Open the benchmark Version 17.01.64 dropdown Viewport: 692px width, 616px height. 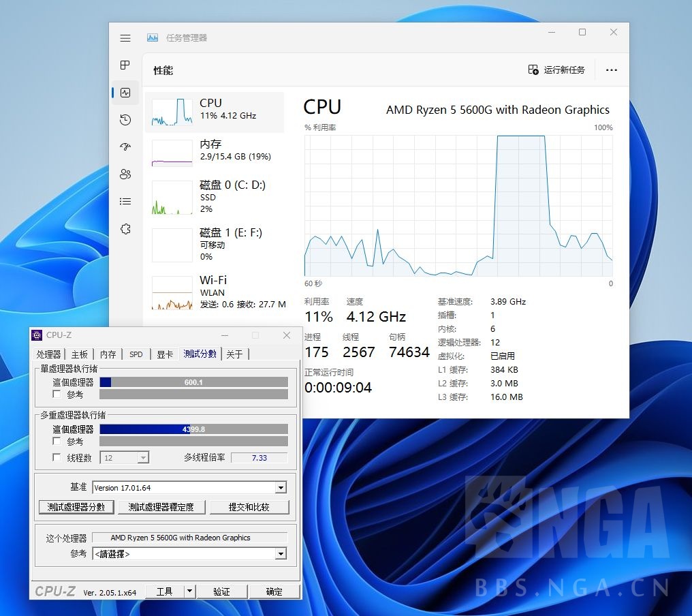(280, 488)
